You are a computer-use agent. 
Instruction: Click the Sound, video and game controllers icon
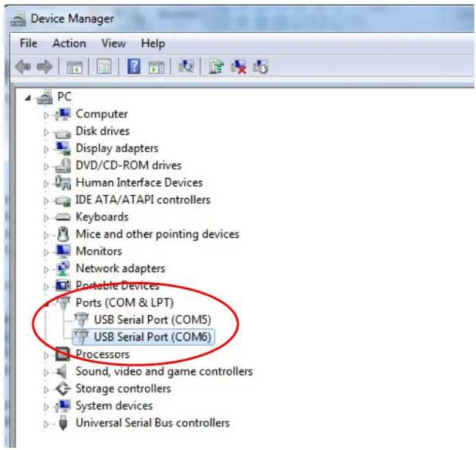[x=62, y=371]
